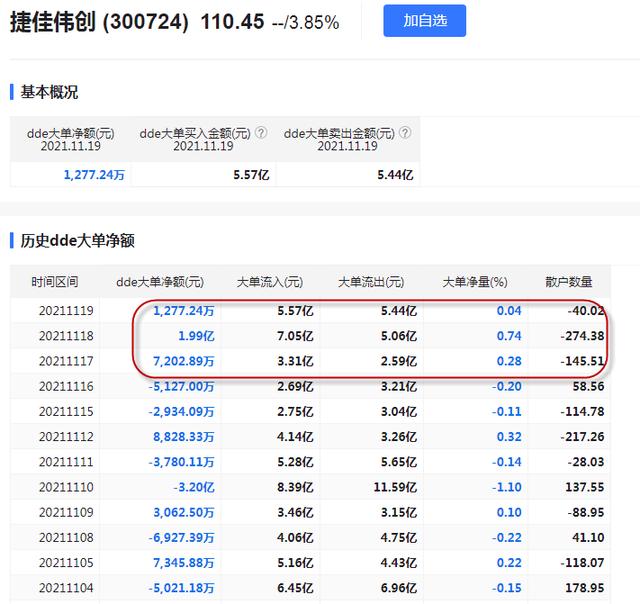640x604 pixels.
Task: Open help icon beside dde大单卖出金额
Action: [405, 132]
